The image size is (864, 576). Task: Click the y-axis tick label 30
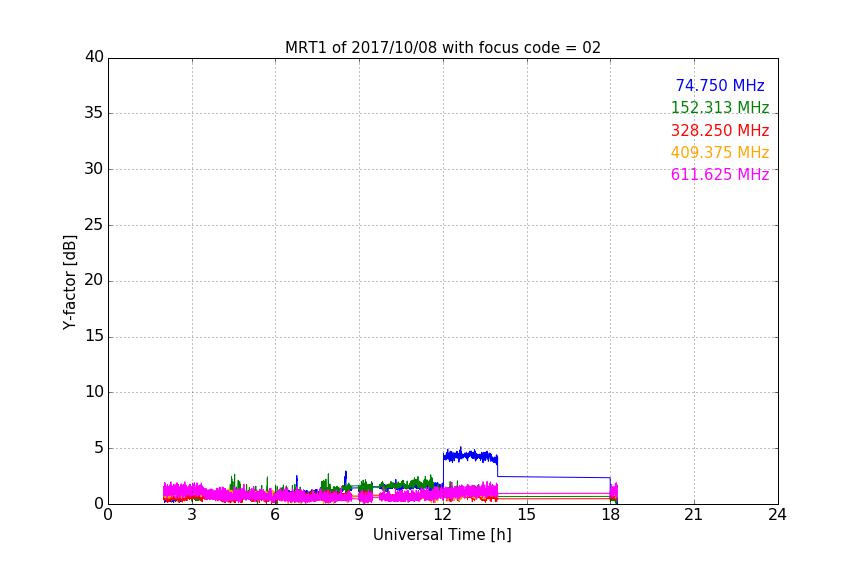[94, 169]
